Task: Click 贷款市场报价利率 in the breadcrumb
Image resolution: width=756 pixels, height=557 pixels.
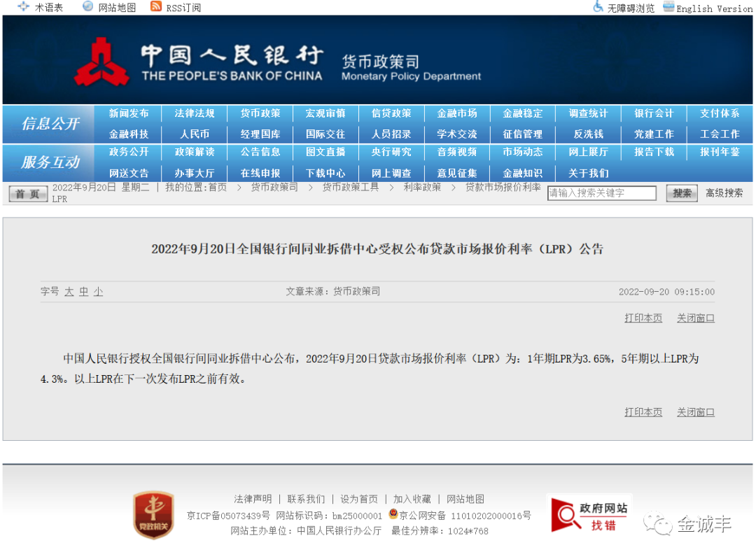Action: click(x=503, y=187)
